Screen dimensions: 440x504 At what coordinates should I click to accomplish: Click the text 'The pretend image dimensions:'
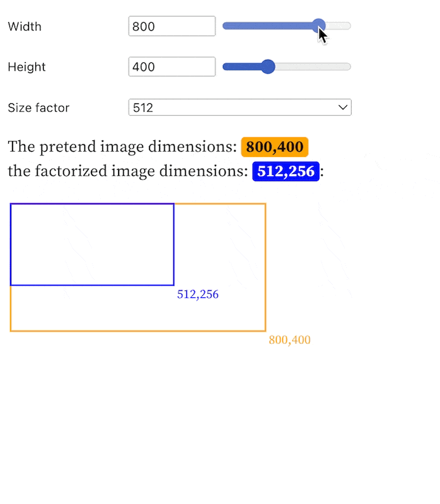[122, 147]
